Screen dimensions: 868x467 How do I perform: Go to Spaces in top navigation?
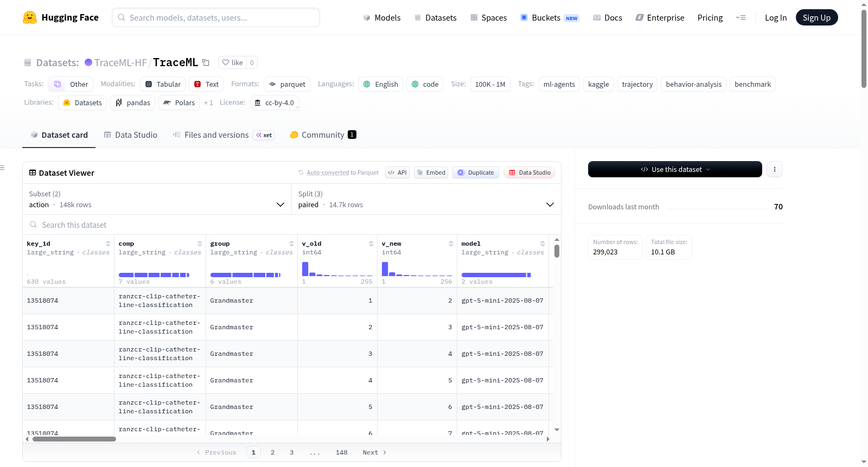(x=489, y=17)
